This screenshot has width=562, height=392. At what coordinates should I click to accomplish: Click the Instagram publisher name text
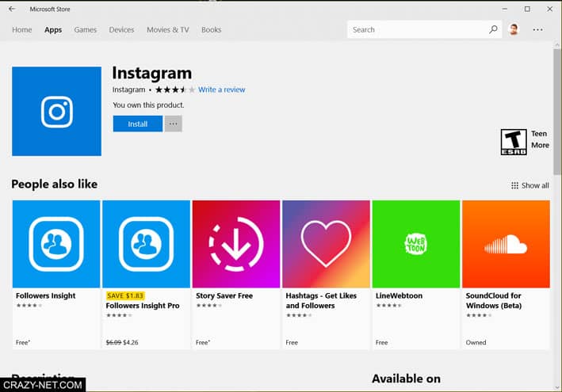[128, 89]
